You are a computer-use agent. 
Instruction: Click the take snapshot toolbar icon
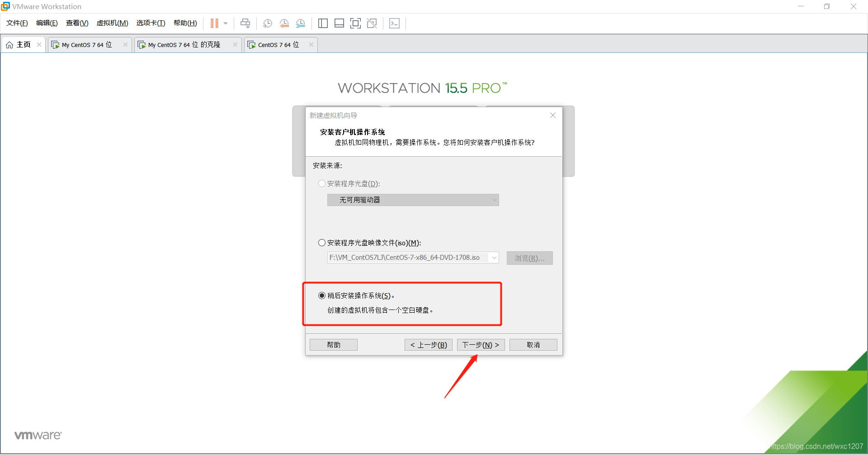coord(268,23)
